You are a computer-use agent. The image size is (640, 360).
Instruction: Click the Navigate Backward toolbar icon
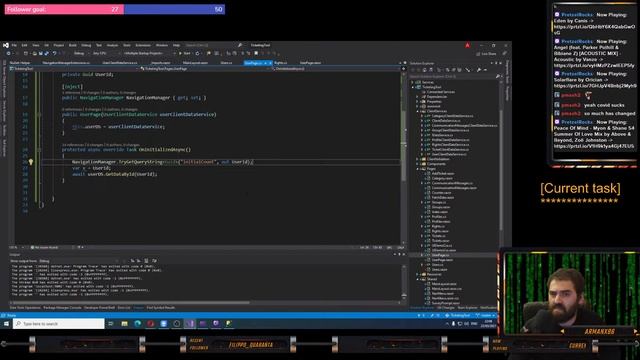[9, 53]
